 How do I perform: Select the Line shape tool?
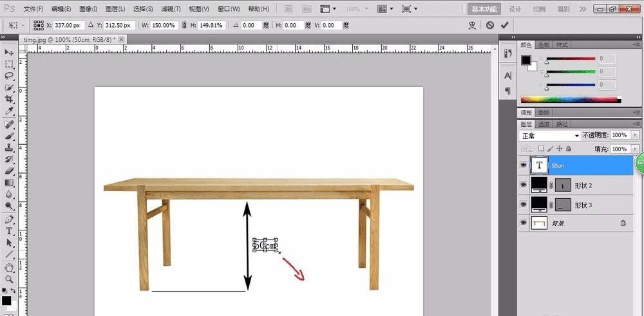pyautogui.click(x=8, y=254)
